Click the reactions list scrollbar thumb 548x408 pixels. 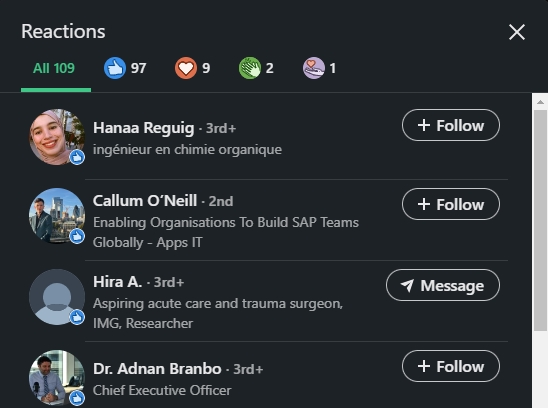pos(540,220)
